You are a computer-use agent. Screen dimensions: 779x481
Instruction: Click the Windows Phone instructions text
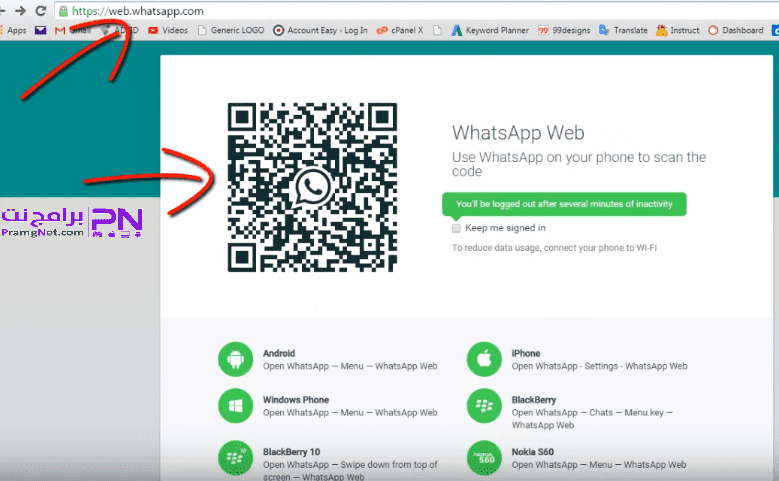[x=350, y=413]
